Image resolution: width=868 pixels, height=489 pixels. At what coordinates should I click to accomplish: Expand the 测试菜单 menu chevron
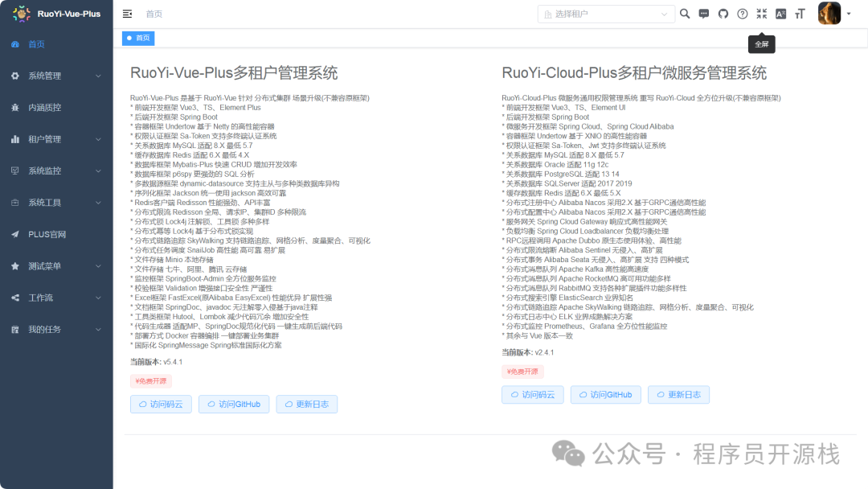coord(98,266)
